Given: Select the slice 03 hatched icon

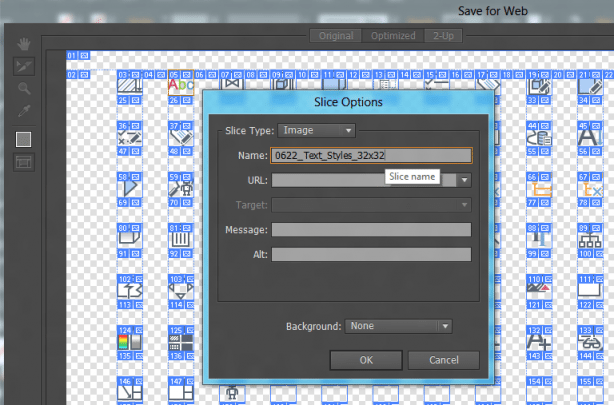Looking at the screenshot, I should (130, 85).
